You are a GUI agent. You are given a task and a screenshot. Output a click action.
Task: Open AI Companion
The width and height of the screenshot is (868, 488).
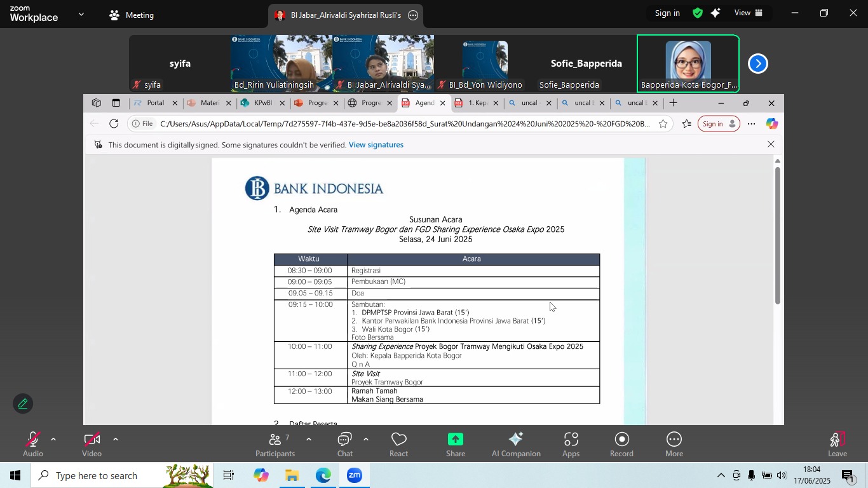click(516, 444)
